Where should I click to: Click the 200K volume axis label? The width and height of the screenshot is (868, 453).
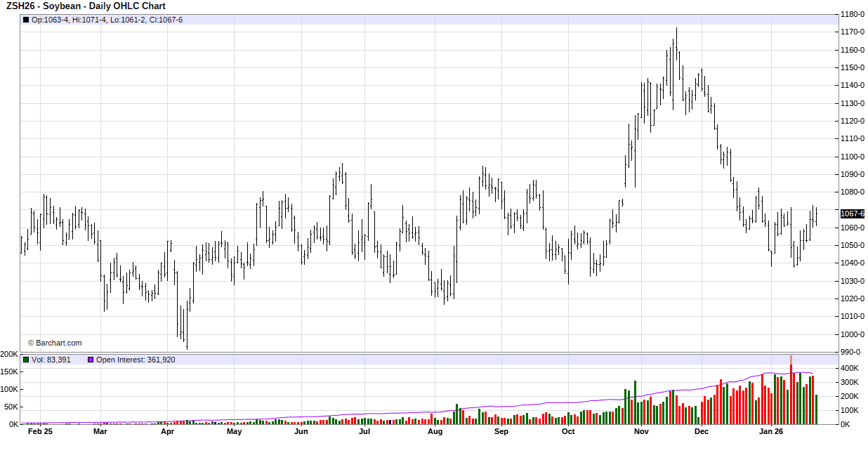click(9, 355)
